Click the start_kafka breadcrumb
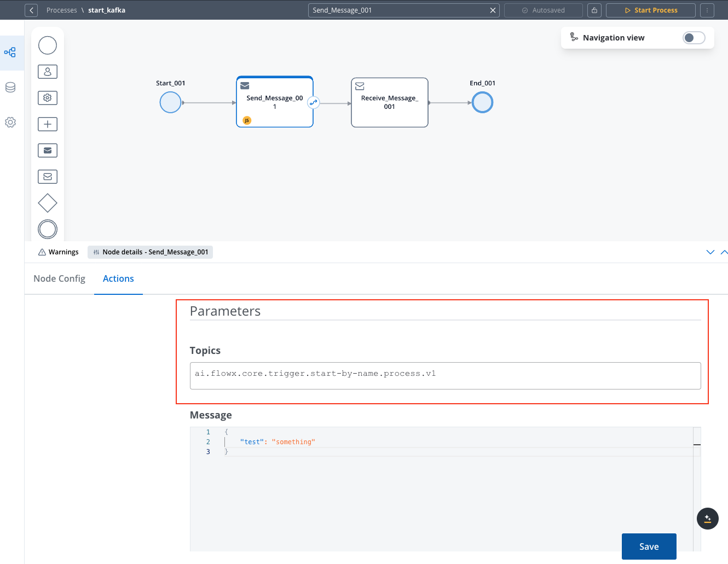The height and width of the screenshot is (564, 728). pyautogui.click(x=107, y=10)
